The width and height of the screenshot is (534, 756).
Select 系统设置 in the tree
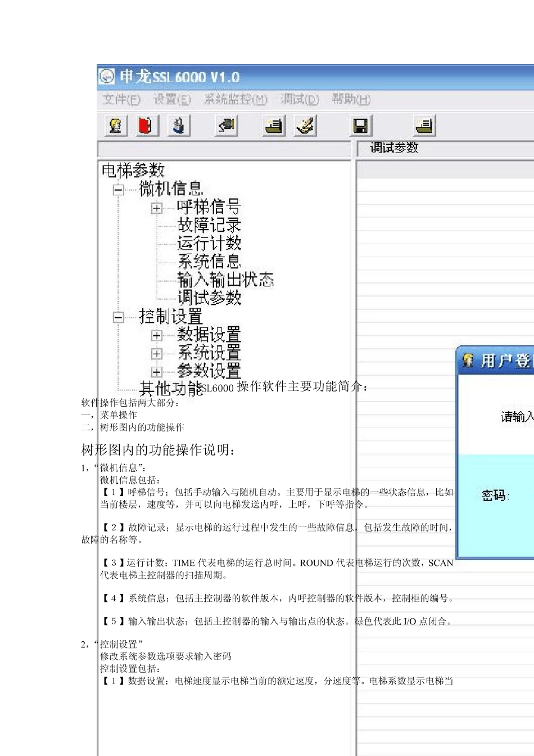(x=209, y=353)
